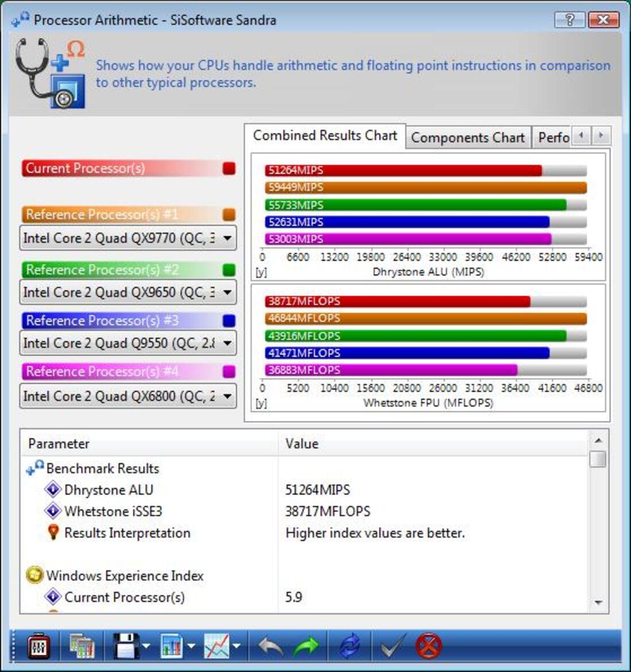
Task: Click the Reference Processor(s) #4 legend label
Action: [x=102, y=371]
